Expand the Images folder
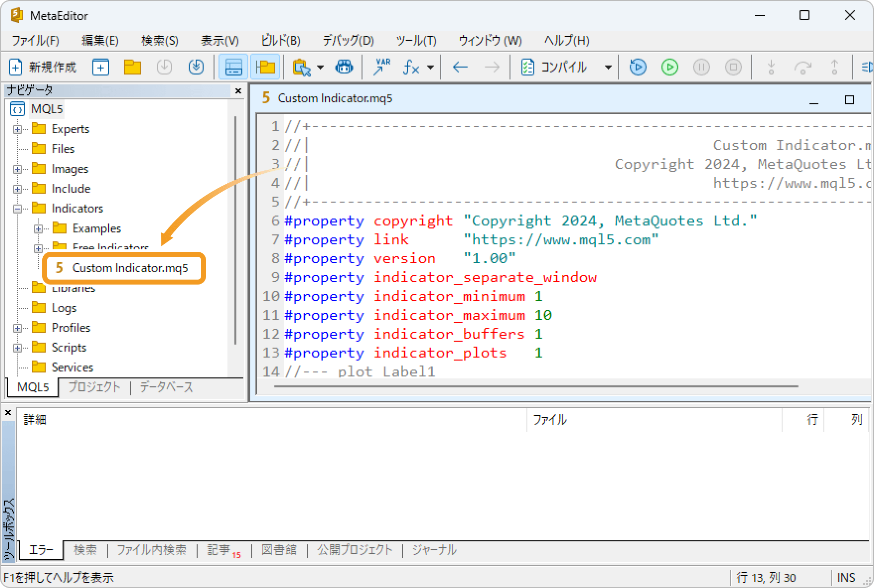This screenshot has width=874, height=588. click(17, 169)
